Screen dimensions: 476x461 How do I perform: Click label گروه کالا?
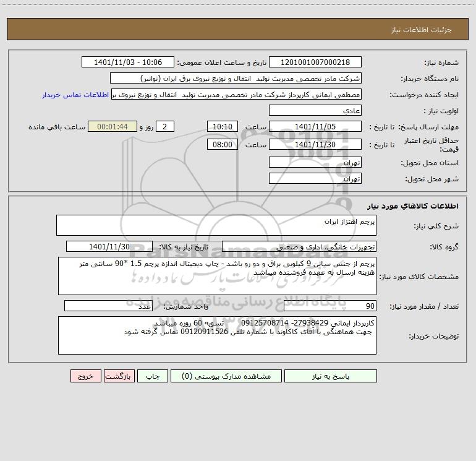pos(444,247)
